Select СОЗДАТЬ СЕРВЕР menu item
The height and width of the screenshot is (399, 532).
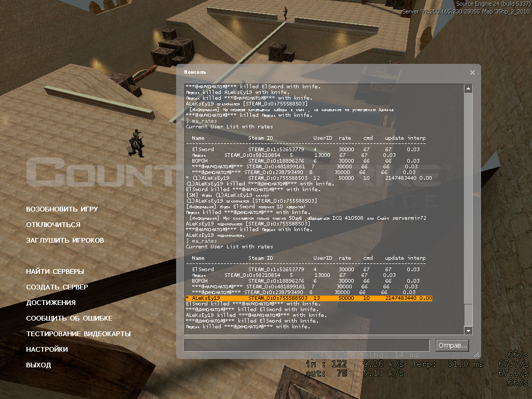(57, 287)
